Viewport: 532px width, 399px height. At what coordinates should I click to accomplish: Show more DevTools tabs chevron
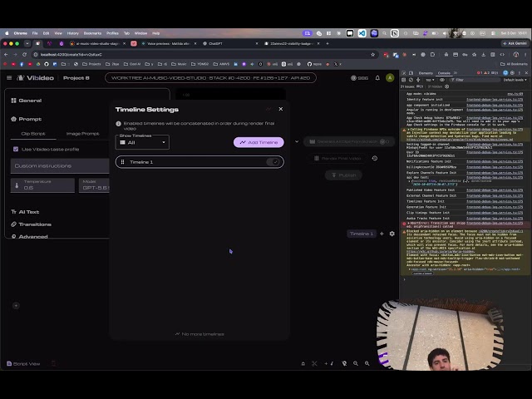tap(456, 73)
